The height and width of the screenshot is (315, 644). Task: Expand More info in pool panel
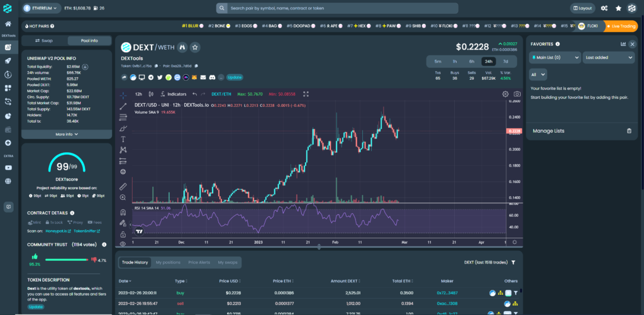point(67,134)
